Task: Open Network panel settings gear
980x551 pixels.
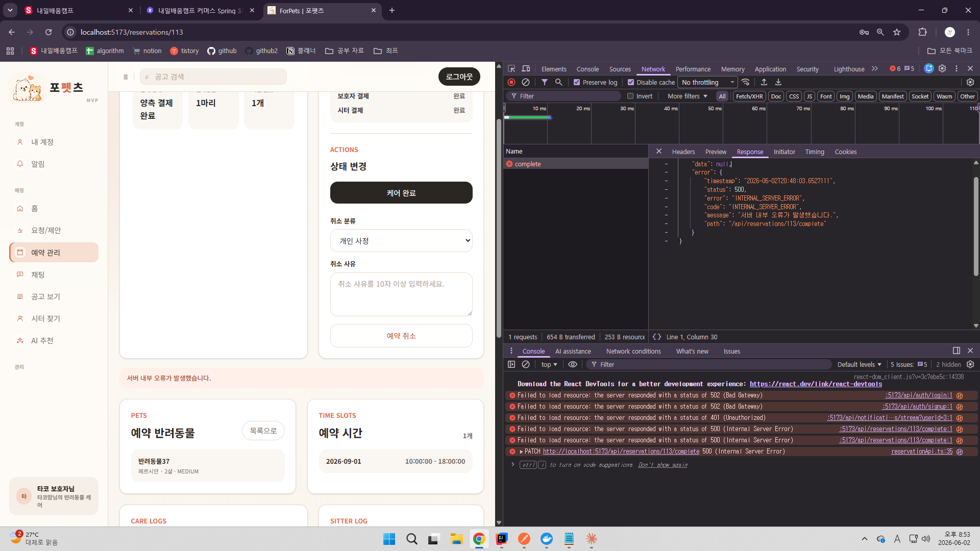Action: point(970,82)
